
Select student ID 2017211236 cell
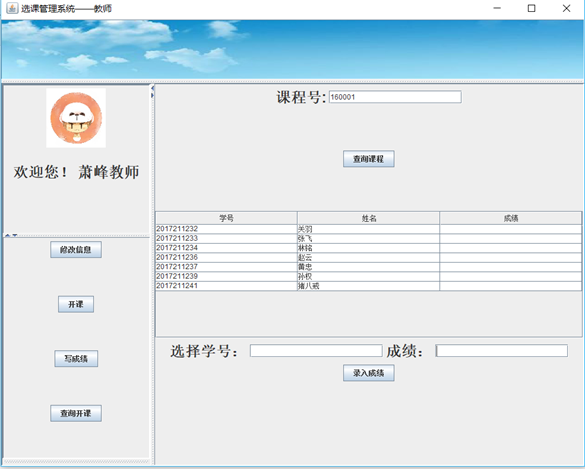[x=226, y=257]
